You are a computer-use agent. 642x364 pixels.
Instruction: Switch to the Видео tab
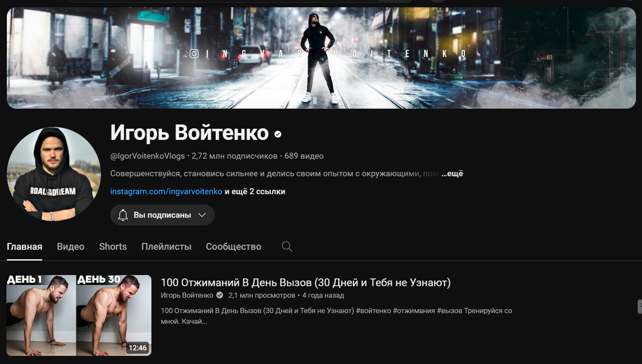coord(70,246)
